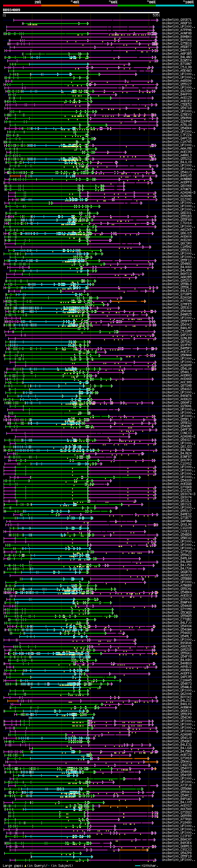The height and width of the screenshot is (868, 197).
Task: View alignment for UniRef100_Q54XG7
Action: pyautogui.click(x=177, y=440)
